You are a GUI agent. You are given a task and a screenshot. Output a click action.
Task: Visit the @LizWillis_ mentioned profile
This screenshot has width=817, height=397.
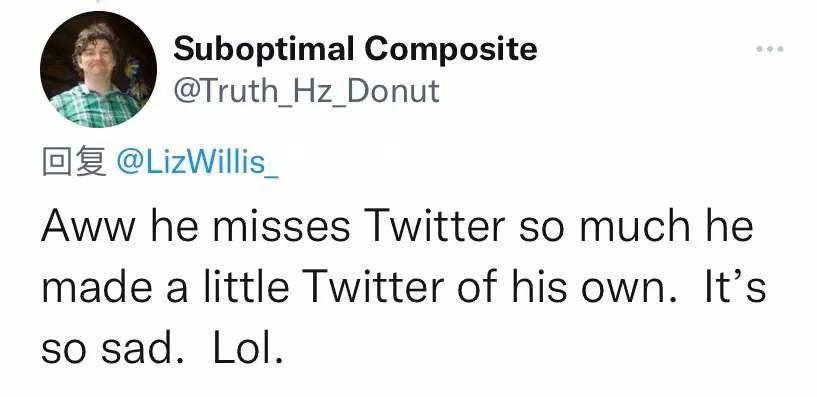pyautogui.click(x=197, y=163)
